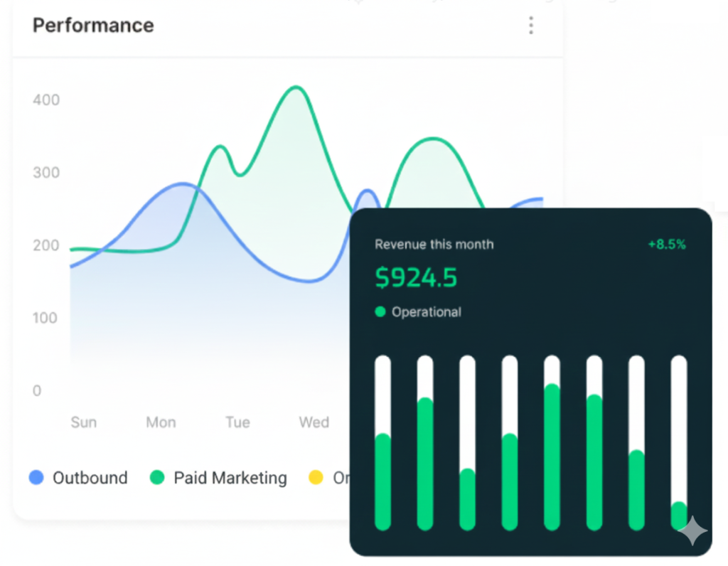Click the last, shortest revenue bar
This screenshot has width=728, height=566.
click(x=679, y=516)
